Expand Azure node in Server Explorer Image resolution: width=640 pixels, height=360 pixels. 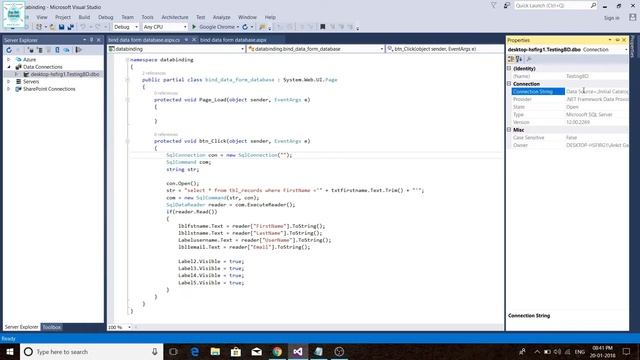(x=9, y=60)
